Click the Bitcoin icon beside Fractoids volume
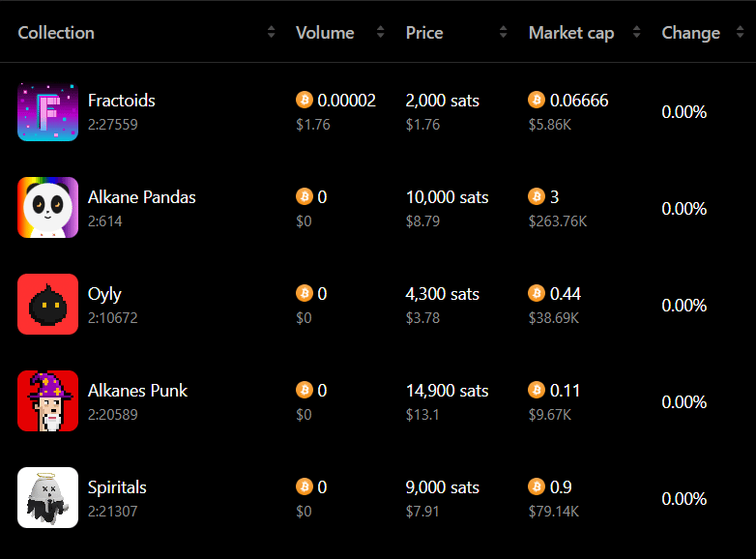 tap(305, 100)
